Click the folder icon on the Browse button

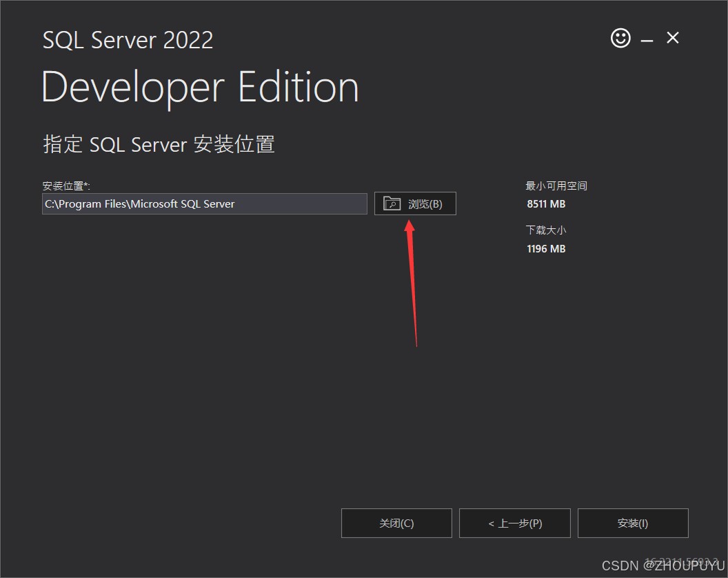tap(392, 203)
